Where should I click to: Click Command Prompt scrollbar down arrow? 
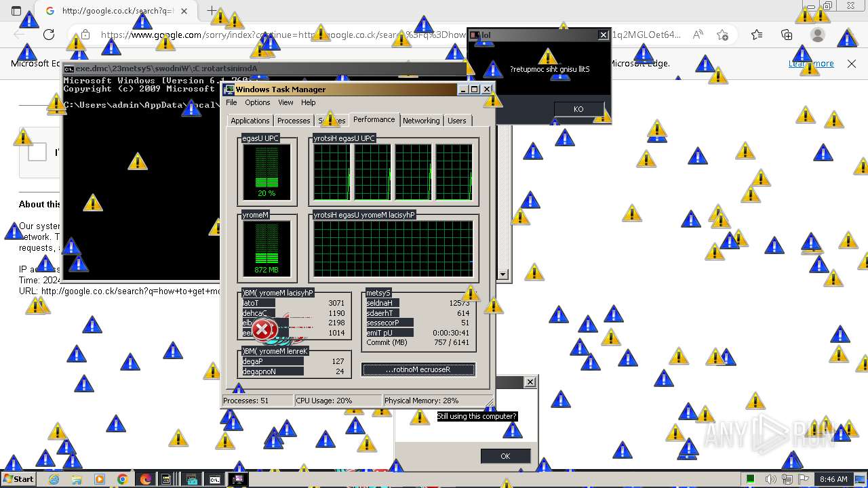point(502,274)
